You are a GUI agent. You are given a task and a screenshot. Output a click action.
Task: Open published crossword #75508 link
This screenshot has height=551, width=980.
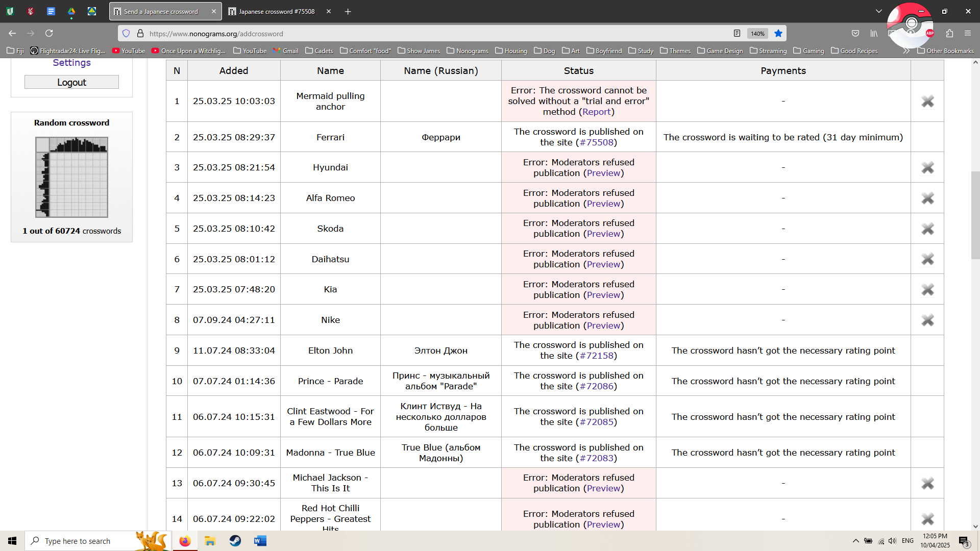pyautogui.click(x=596, y=142)
